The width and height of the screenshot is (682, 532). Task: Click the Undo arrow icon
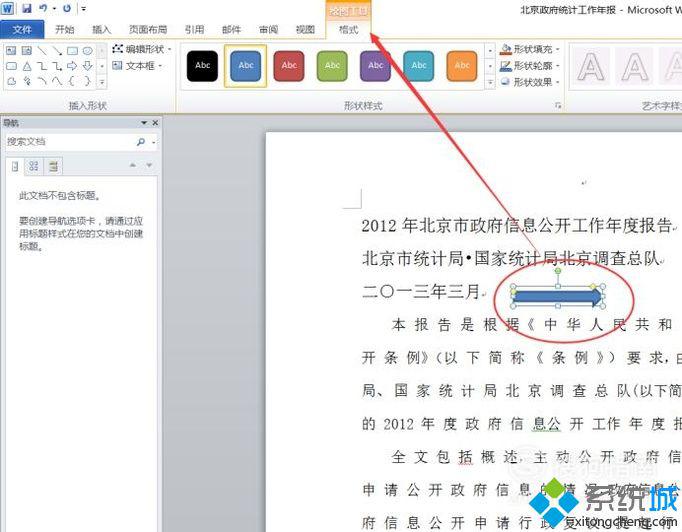pyautogui.click(x=43, y=8)
